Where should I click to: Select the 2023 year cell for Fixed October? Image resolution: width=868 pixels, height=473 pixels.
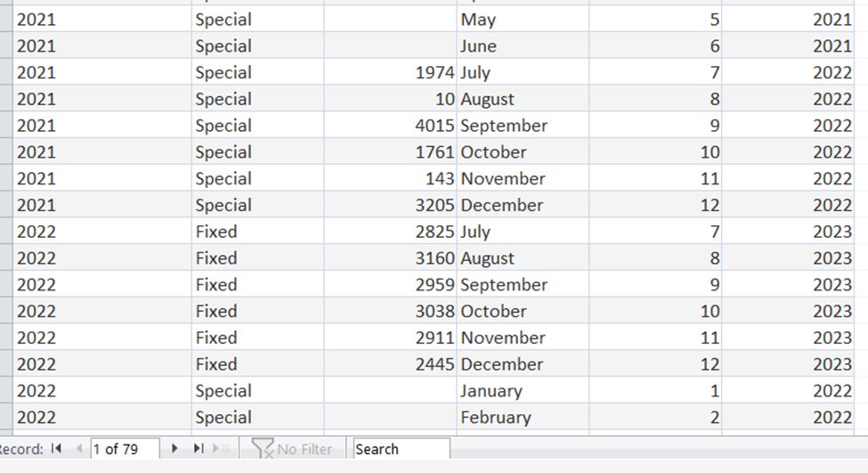pos(788,311)
